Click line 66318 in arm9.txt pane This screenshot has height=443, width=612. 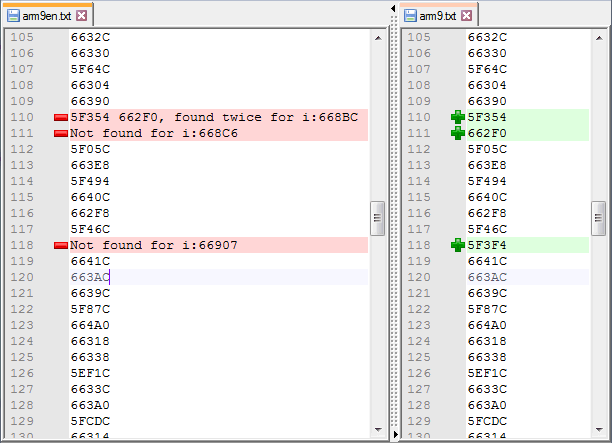tap(487, 341)
